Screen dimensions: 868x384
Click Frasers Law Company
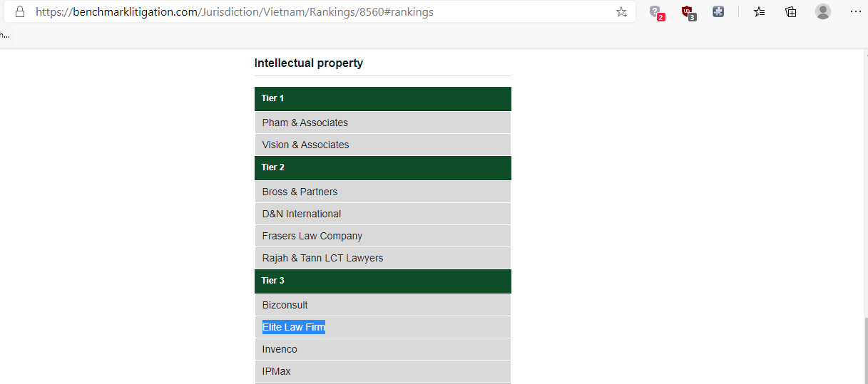tap(312, 236)
